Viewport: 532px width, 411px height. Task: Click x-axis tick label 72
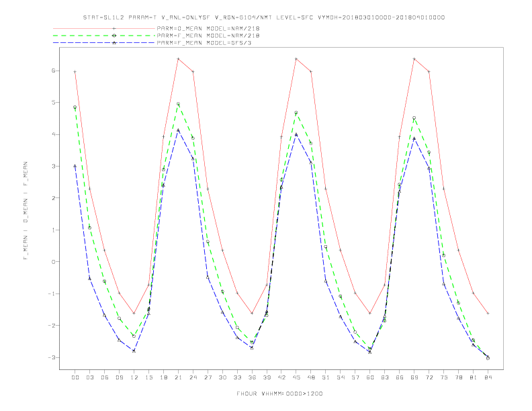[429, 377]
